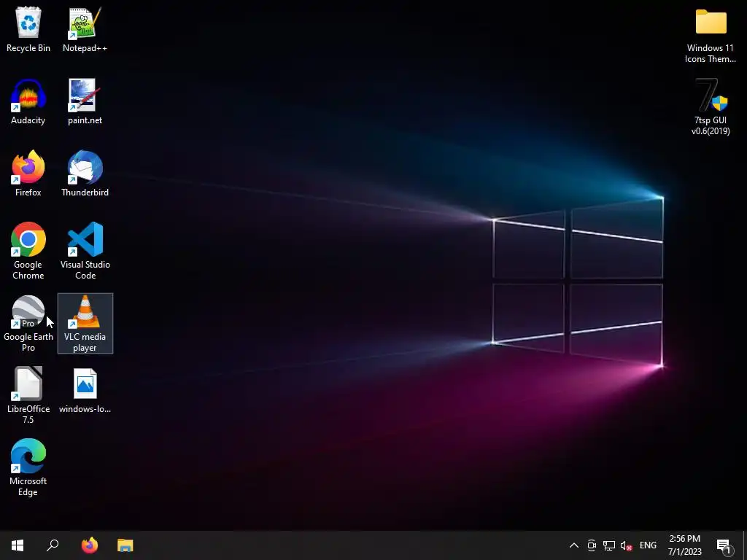This screenshot has height=560, width=747.
Task: Select the LibreOffice 7.5 shortcut
Action: coord(28,395)
